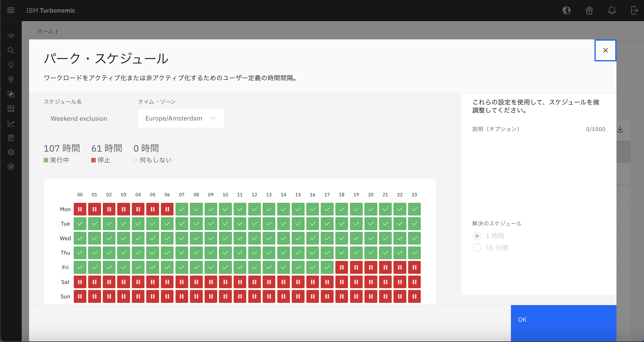Click the notifications bell icon
Screen dimensions: 644x342
click(x=612, y=10)
